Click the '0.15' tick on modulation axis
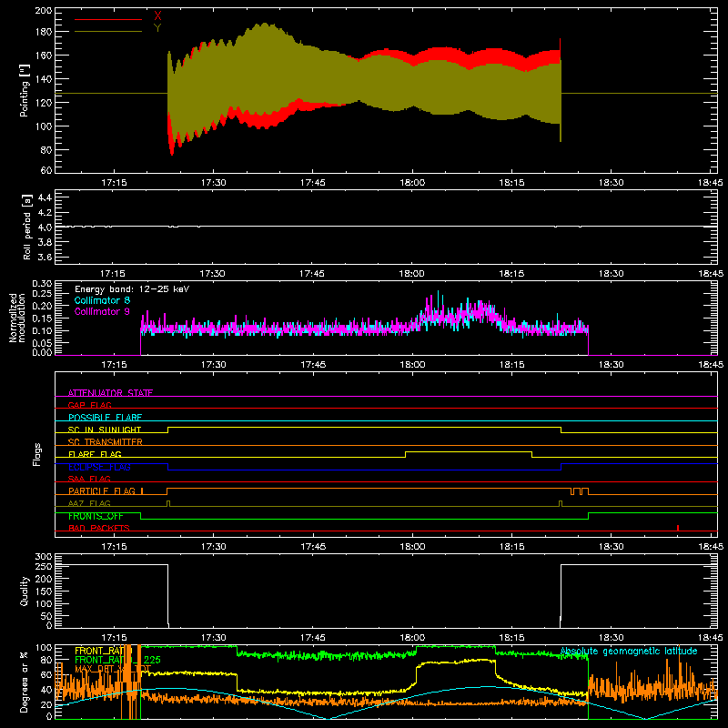The image size is (728, 728). (x=42, y=318)
